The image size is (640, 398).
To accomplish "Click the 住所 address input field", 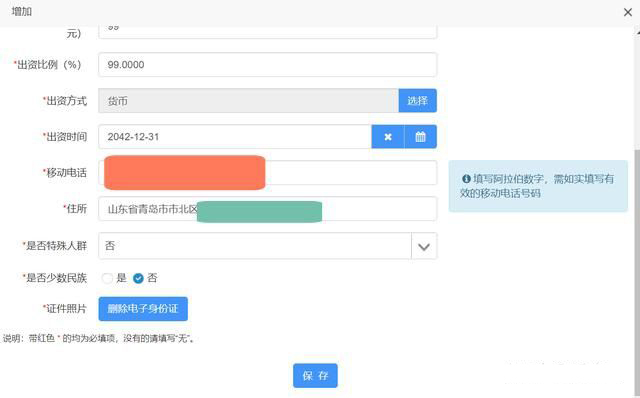I will click(x=268, y=209).
